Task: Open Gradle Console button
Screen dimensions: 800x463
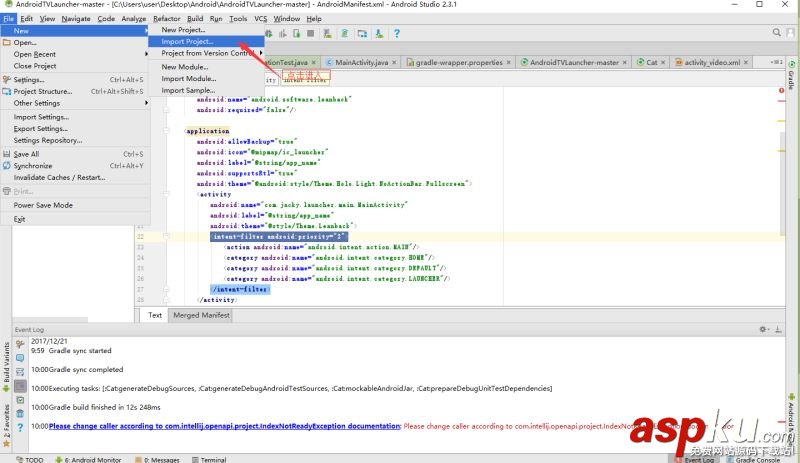Action: (x=753, y=459)
